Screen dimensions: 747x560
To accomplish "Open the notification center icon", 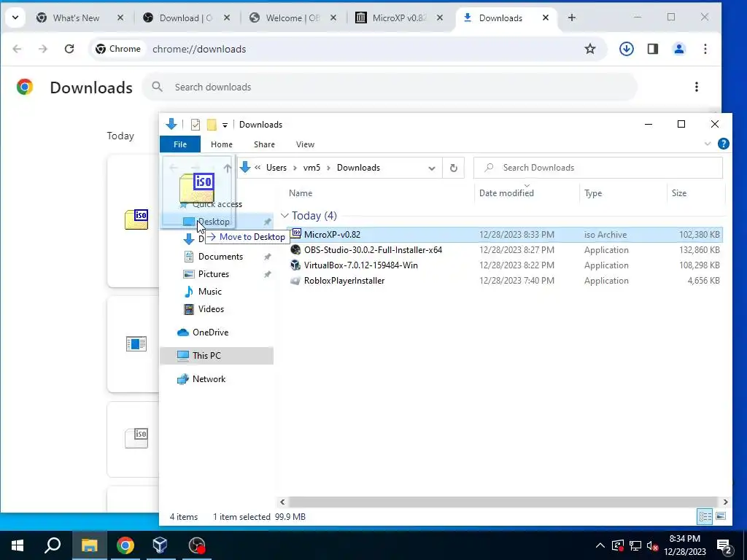I will click(724, 545).
